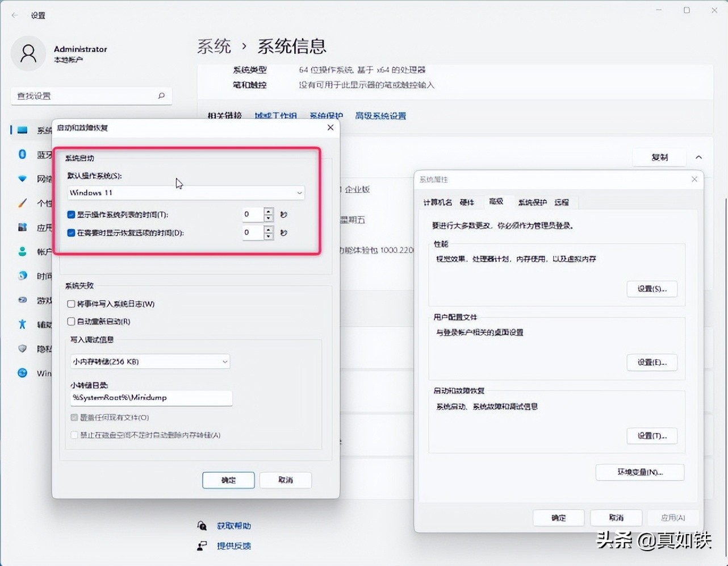The image size is (728, 566).
Task: Check the 自动重新启动(R) option
Action: click(x=70, y=321)
